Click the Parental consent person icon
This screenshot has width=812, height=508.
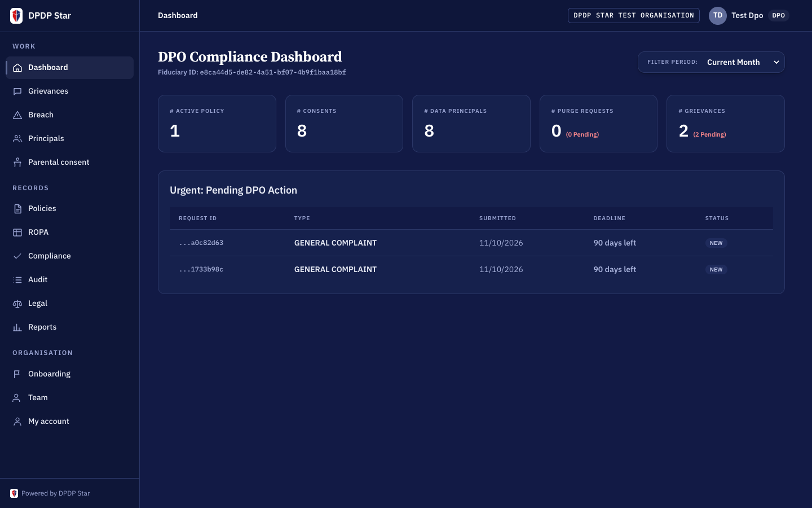coord(17,163)
